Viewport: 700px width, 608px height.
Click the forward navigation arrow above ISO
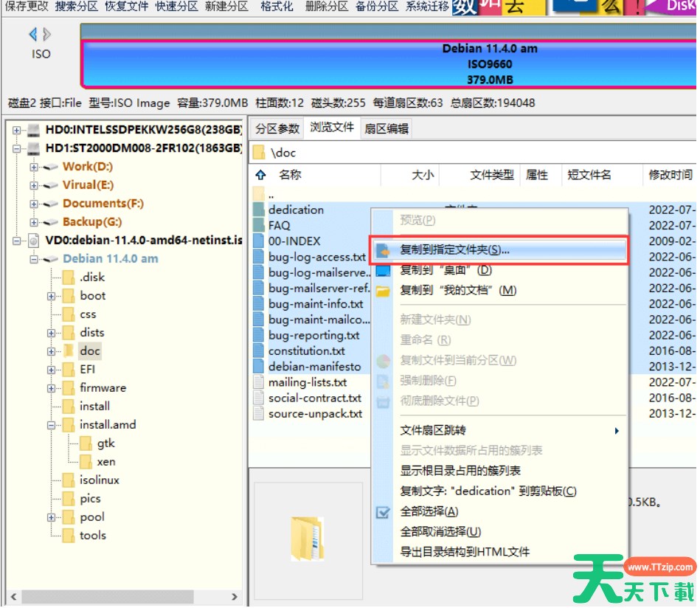click(x=47, y=35)
